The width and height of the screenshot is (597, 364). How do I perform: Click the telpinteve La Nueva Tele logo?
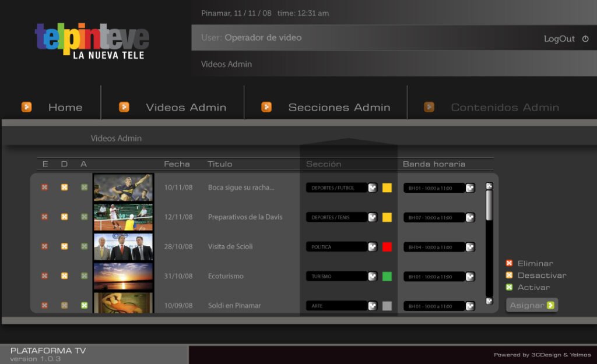click(x=92, y=41)
